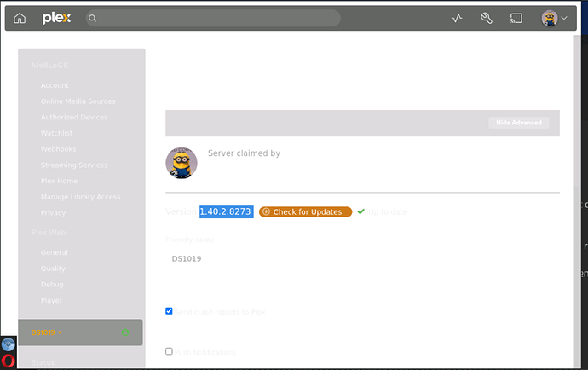Image resolution: width=588 pixels, height=370 pixels.
Task: Click the Plex logo
Action: (x=56, y=18)
